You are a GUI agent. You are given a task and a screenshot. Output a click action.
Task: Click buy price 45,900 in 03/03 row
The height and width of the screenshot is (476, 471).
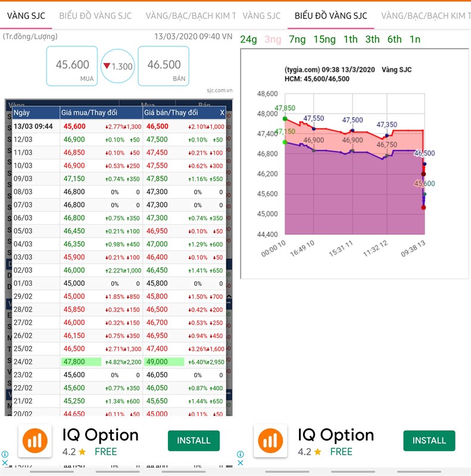74,257
